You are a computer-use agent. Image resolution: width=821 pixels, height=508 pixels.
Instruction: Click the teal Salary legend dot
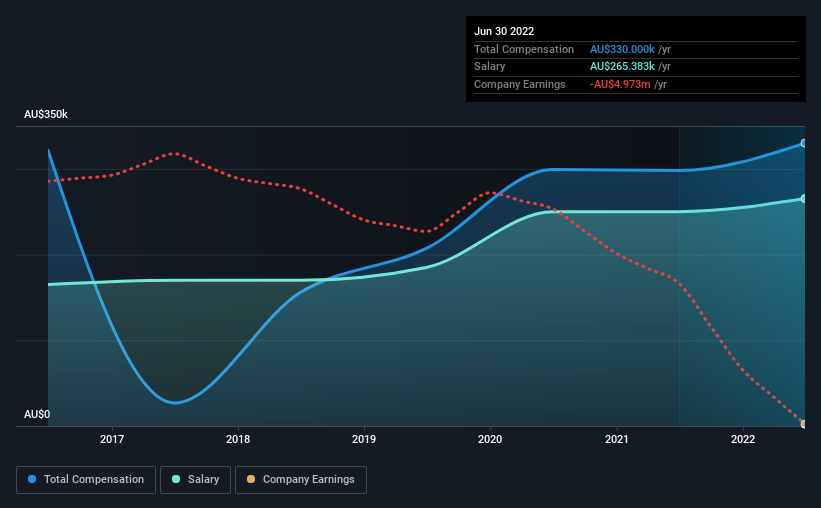click(176, 479)
